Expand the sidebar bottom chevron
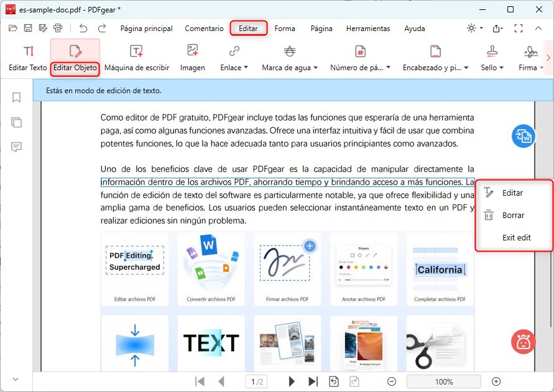 (x=15, y=380)
